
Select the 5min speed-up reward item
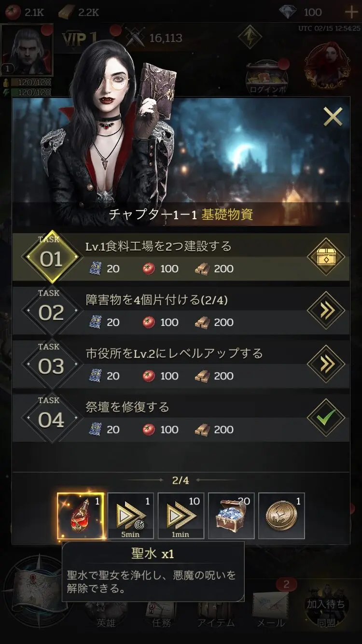tap(131, 516)
